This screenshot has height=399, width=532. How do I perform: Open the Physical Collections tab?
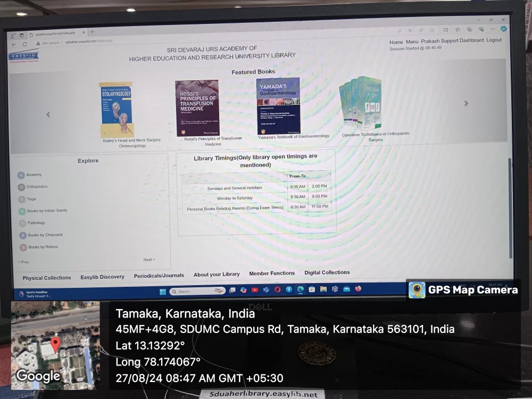[47, 278]
